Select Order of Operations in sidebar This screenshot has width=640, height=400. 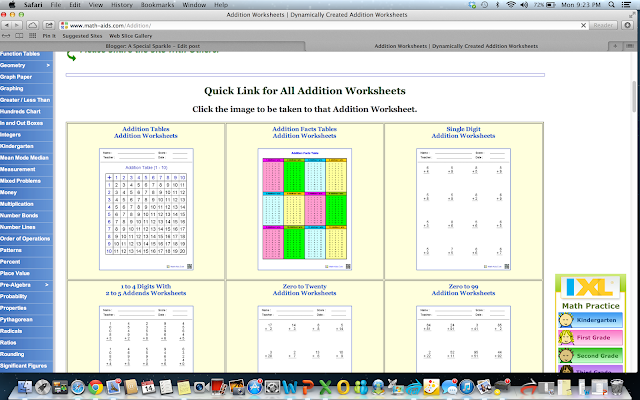coord(25,239)
